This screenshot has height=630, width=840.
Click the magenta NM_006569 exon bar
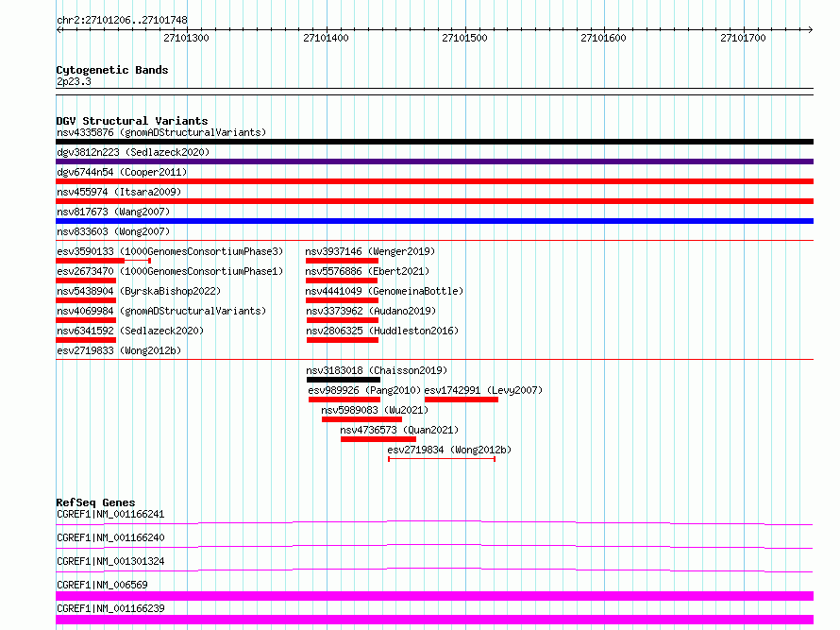coord(434,596)
